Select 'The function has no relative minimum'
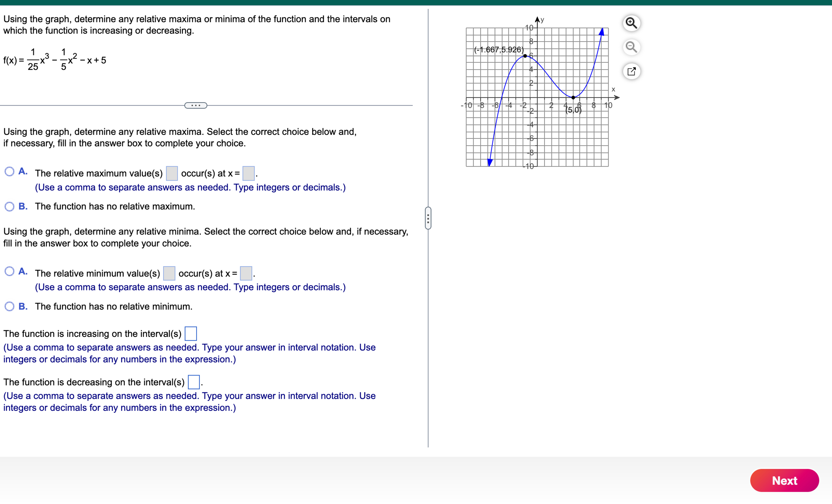 pyautogui.click(x=10, y=306)
